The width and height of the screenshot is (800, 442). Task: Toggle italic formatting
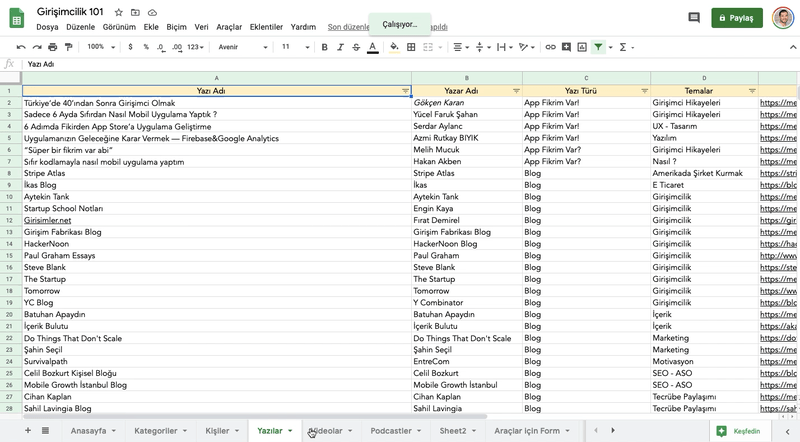point(340,47)
